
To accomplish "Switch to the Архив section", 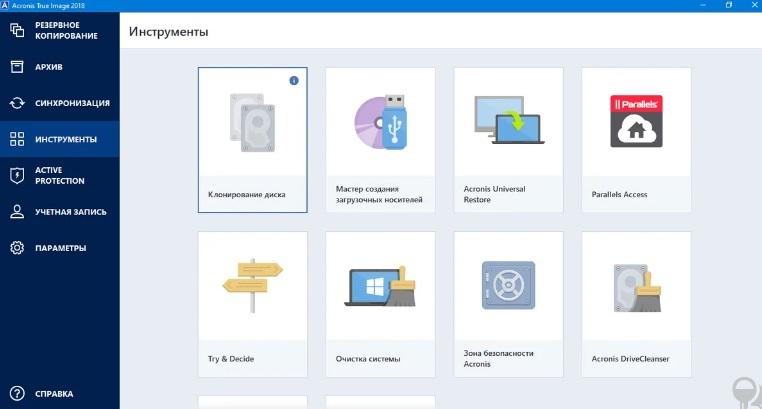I will click(x=60, y=67).
